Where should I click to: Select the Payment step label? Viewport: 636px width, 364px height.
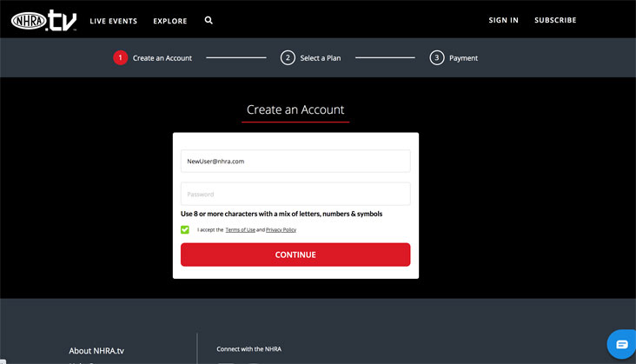pyautogui.click(x=463, y=58)
